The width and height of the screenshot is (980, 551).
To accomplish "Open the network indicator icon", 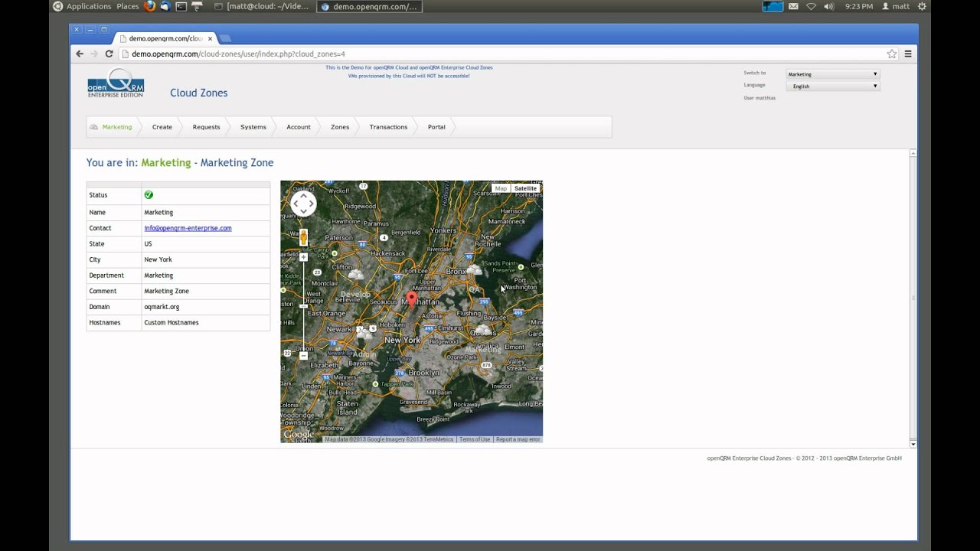I will point(812,6).
